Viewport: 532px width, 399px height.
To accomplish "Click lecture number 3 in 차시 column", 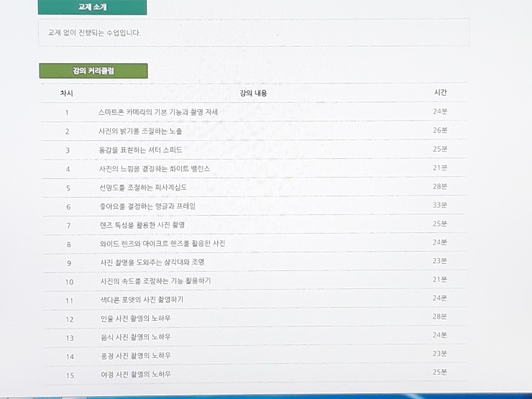I will pyautogui.click(x=68, y=150).
